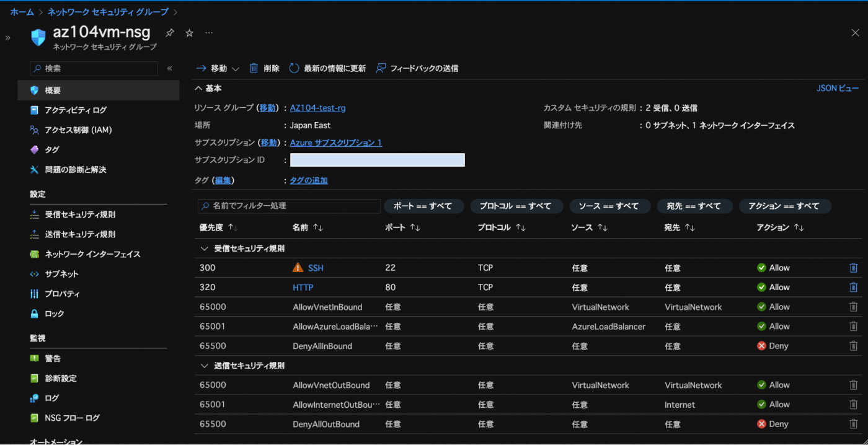868x445 pixels.
Task: Select the DenyAllOutBound rule name
Action: tap(326, 424)
